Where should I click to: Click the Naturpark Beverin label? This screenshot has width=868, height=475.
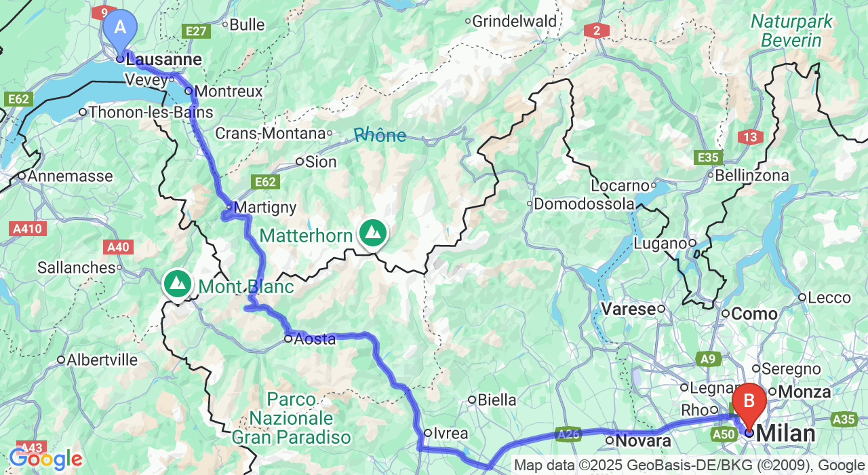point(791,31)
